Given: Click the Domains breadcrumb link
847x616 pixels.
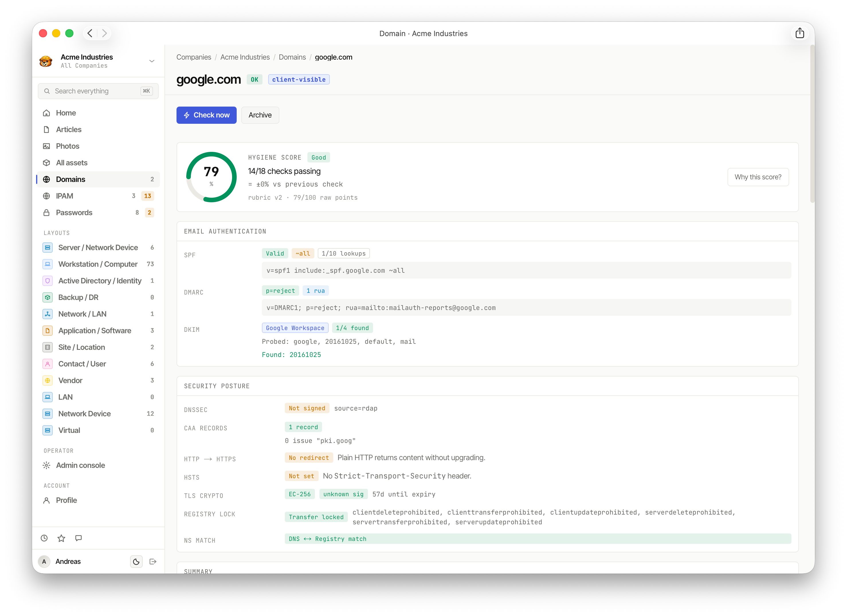Looking at the screenshot, I should [292, 57].
